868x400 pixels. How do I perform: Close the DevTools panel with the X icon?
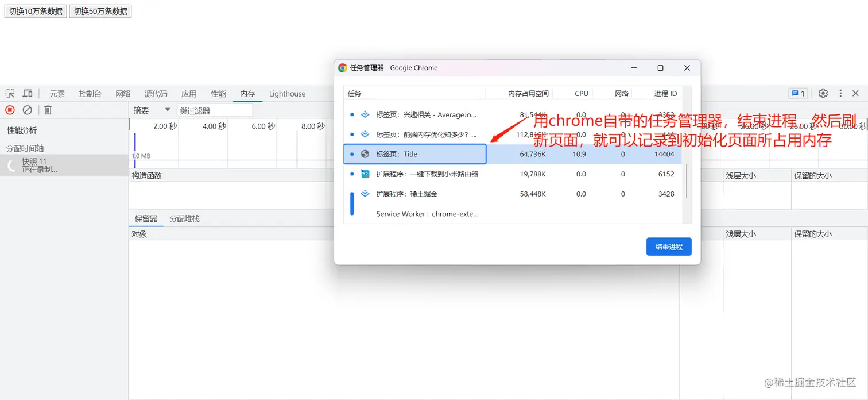pos(855,93)
